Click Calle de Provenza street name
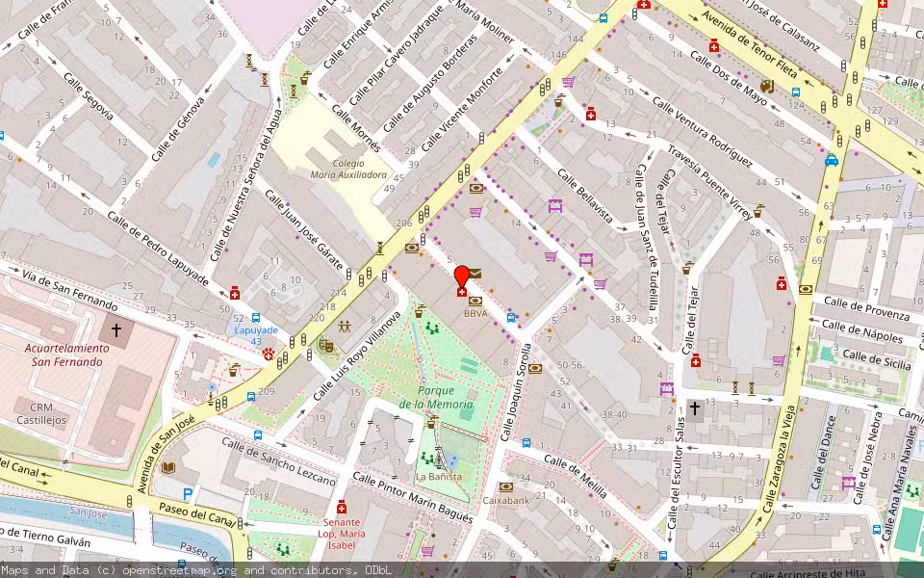The height and width of the screenshot is (578, 924). click(866, 308)
